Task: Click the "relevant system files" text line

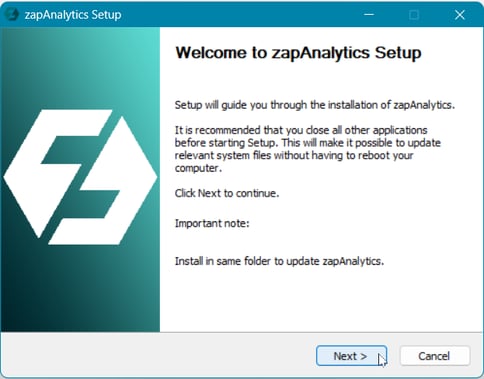Action: (x=294, y=155)
